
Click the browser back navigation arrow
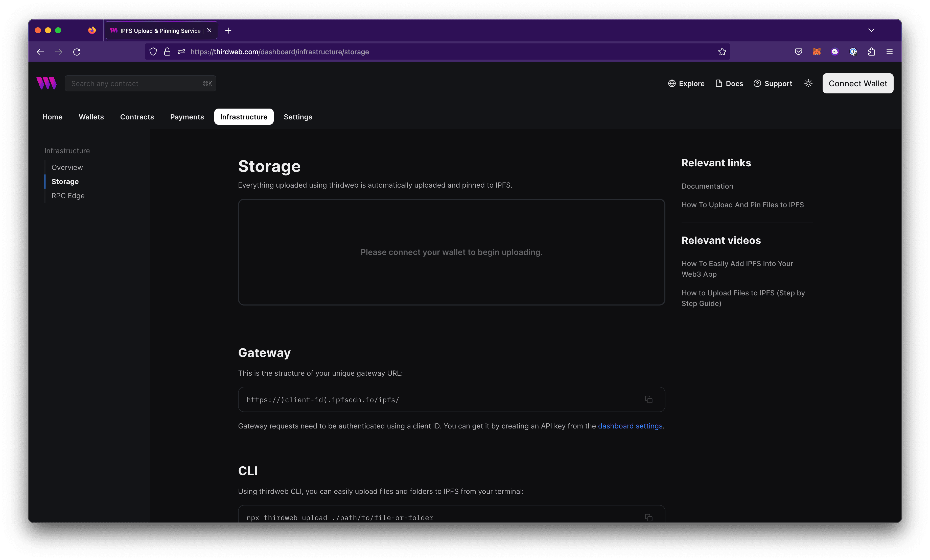click(40, 51)
